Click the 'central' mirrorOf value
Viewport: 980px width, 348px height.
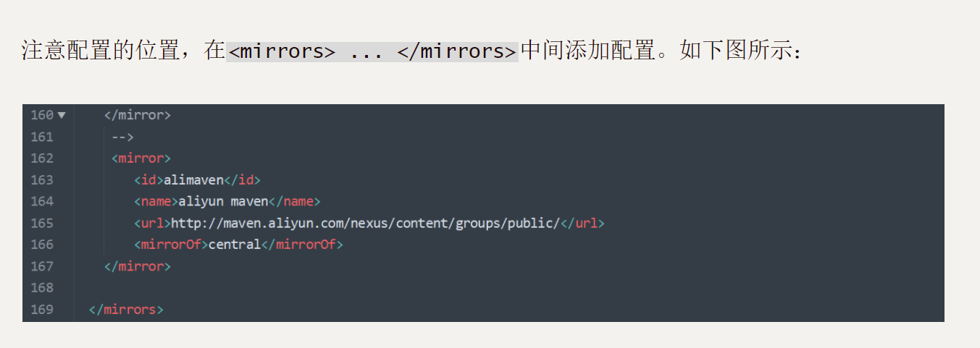[x=234, y=245]
